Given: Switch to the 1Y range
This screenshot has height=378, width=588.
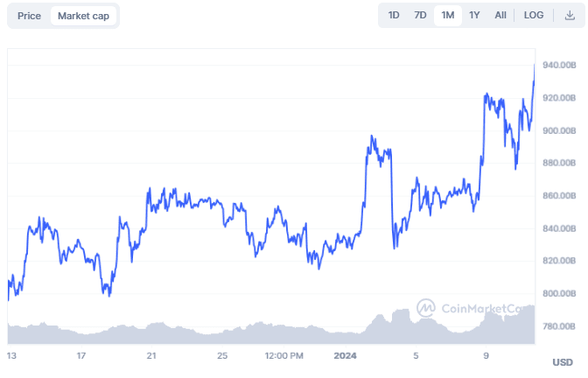Looking at the screenshot, I should tap(474, 15).
